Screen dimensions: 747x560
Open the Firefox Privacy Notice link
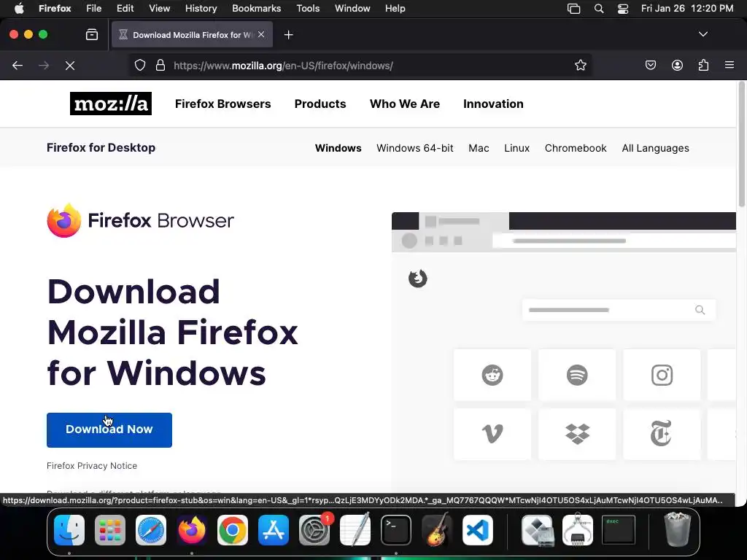click(92, 466)
